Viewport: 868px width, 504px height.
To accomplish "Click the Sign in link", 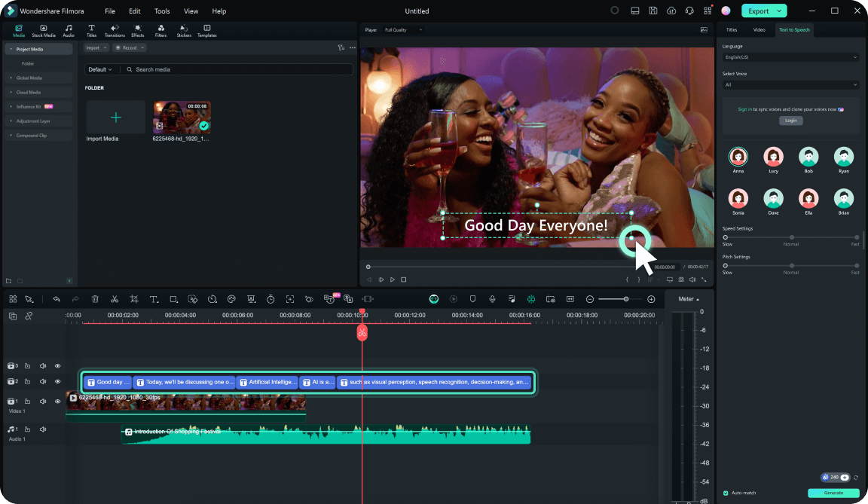I will tap(744, 109).
